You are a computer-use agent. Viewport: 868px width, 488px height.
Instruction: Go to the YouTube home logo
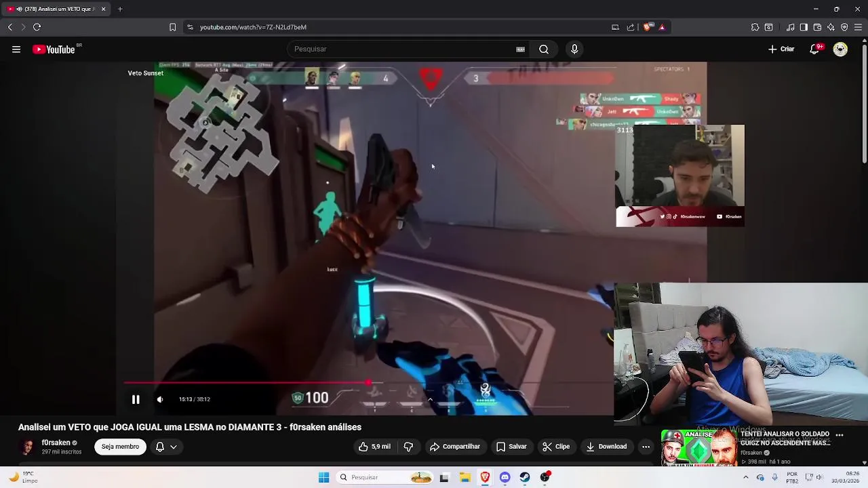tap(54, 49)
